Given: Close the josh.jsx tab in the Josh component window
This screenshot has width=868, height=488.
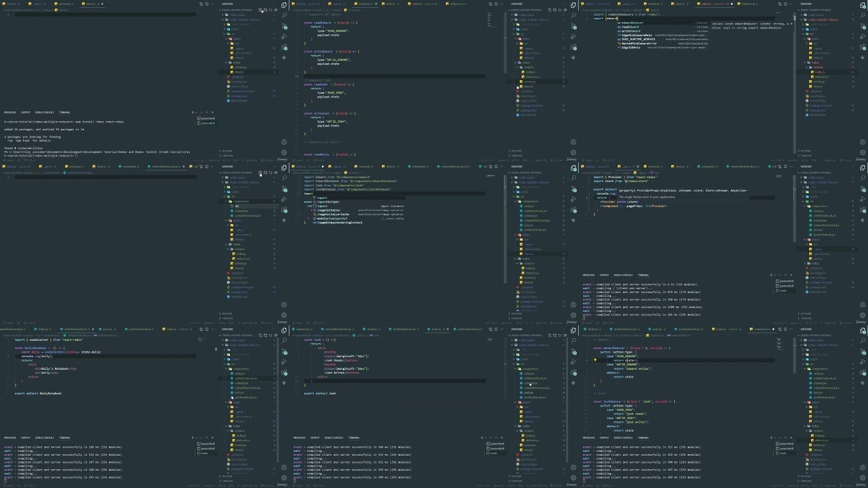Looking at the screenshot, I should tap(447, 329).
